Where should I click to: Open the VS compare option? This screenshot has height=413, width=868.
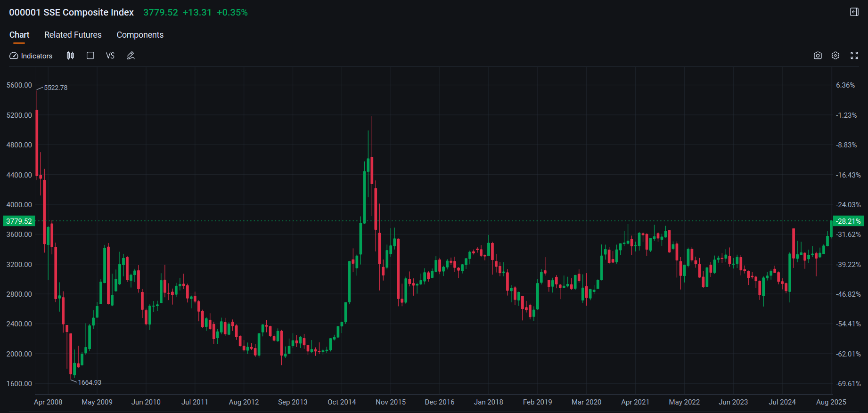click(110, 56)
